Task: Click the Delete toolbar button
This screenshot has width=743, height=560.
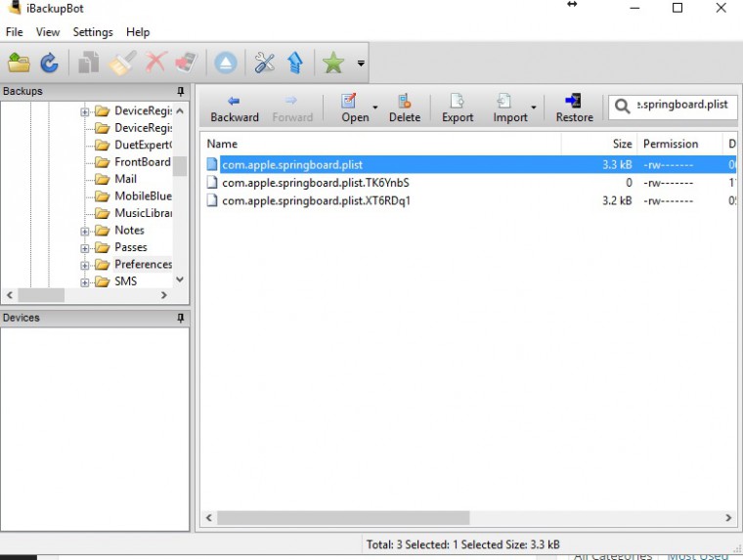Action: pyautogui.click(x=404, y=108)
